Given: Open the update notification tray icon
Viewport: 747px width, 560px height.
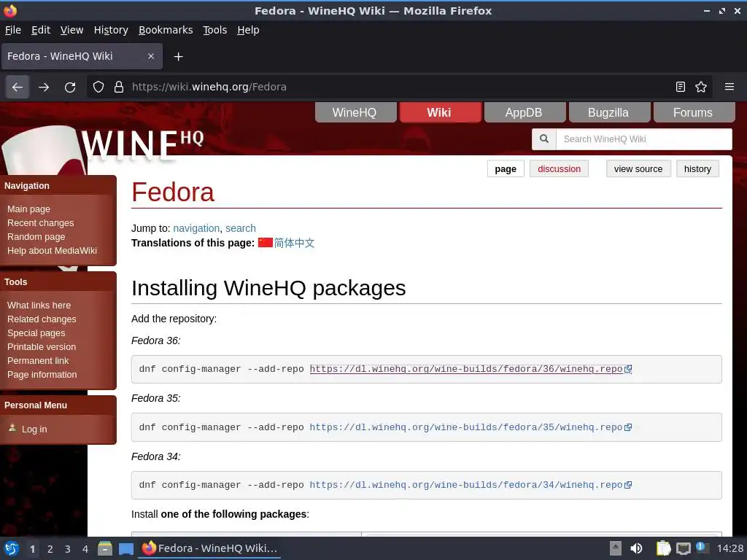Looking at the screenshot, I should 701,548.
